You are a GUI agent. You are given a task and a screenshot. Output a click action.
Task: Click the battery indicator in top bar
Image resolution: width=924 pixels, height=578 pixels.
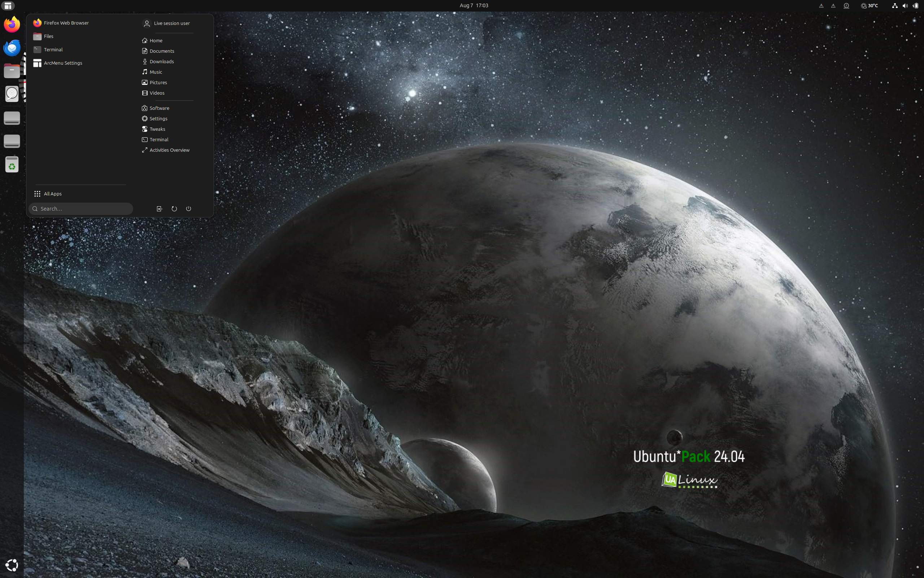916,5
